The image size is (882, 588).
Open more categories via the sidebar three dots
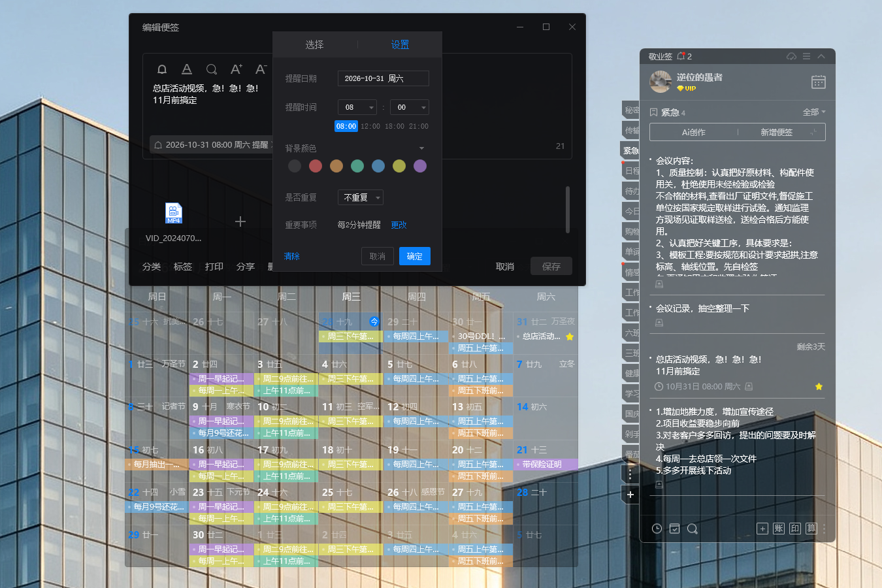point(630,474)
